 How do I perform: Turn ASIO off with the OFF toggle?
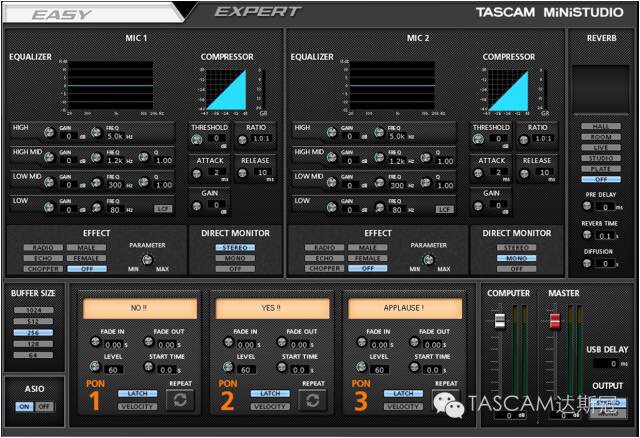pos(43,407)
